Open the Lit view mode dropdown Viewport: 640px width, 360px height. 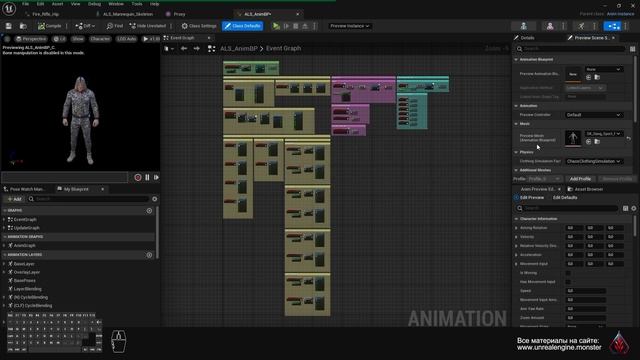click(x=59, y=39)
